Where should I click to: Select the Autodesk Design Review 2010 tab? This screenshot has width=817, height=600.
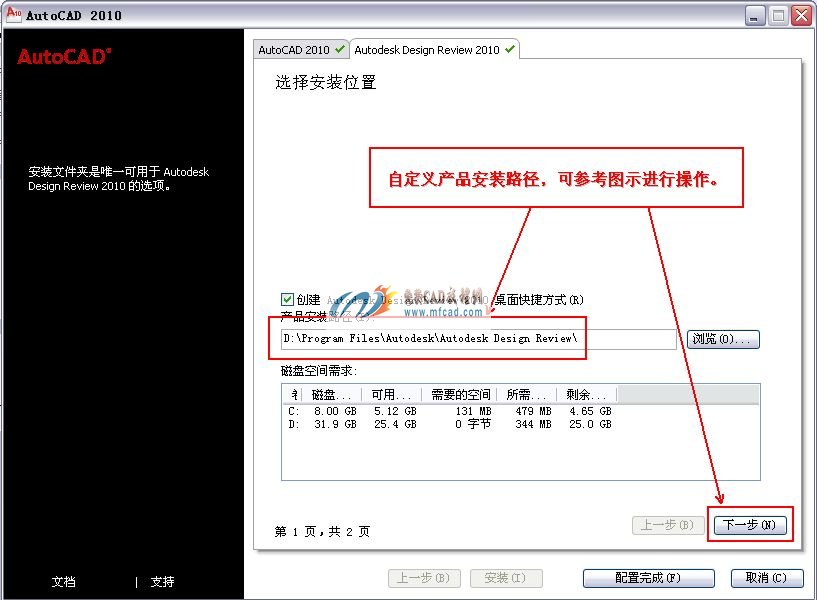tap(434, 50)
